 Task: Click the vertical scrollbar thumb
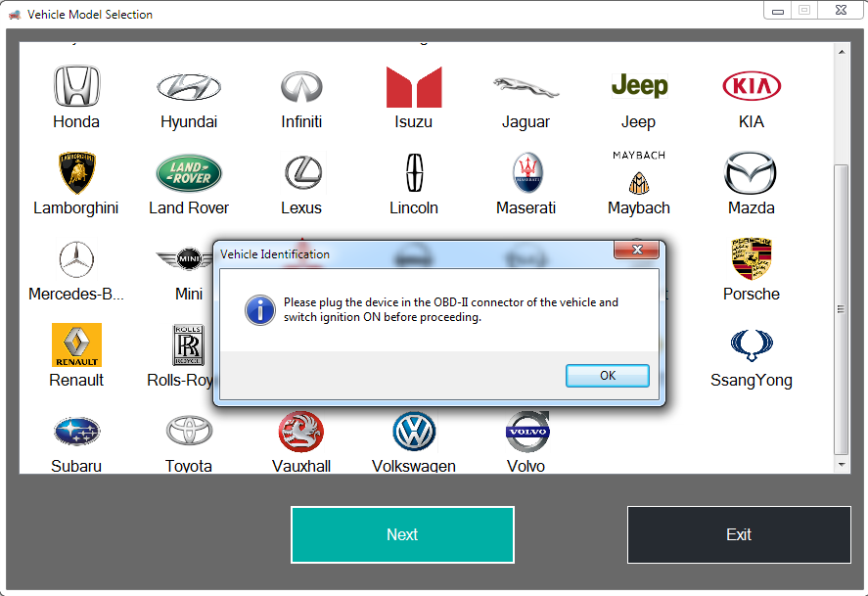(x=842, y=309)
